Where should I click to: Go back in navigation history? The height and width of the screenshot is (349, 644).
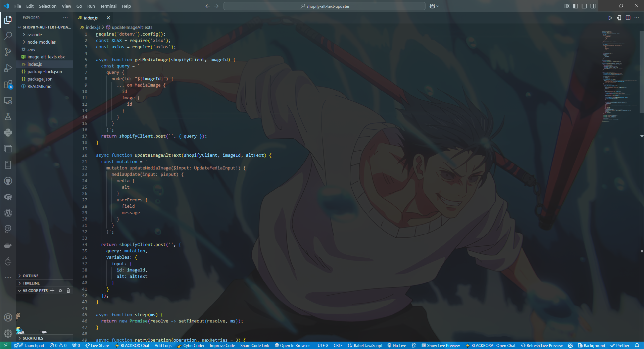[x=207, y=6]
